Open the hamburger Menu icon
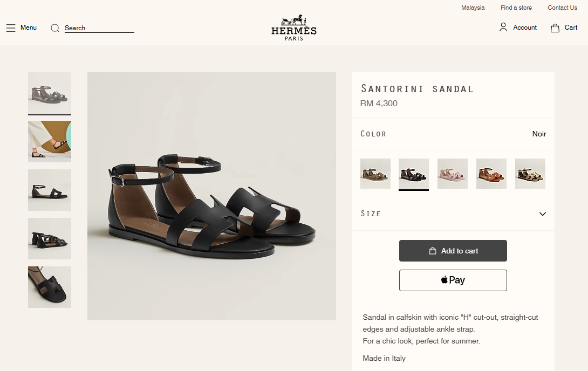This screenshot has height=371, width=588. pos(11,28)
